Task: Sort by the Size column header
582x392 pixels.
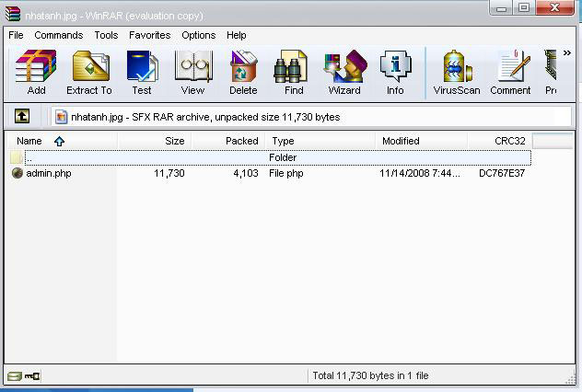Action: (155, 141)
